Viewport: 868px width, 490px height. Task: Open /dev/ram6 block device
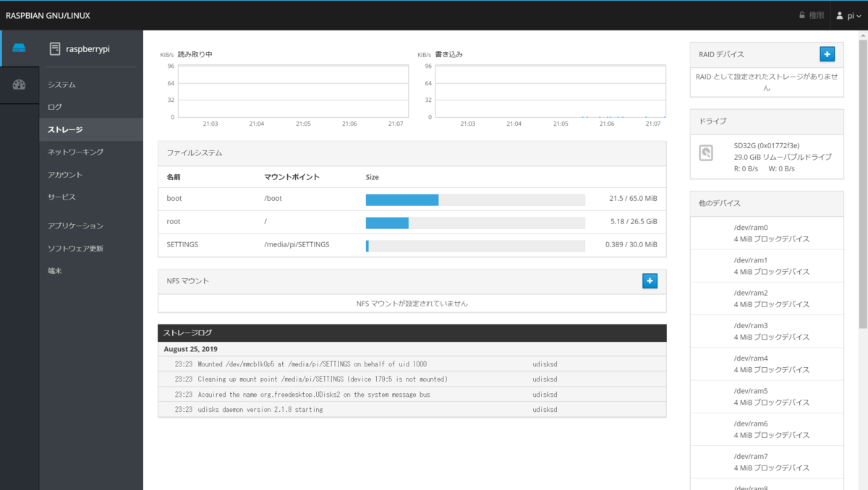point(767,429)
